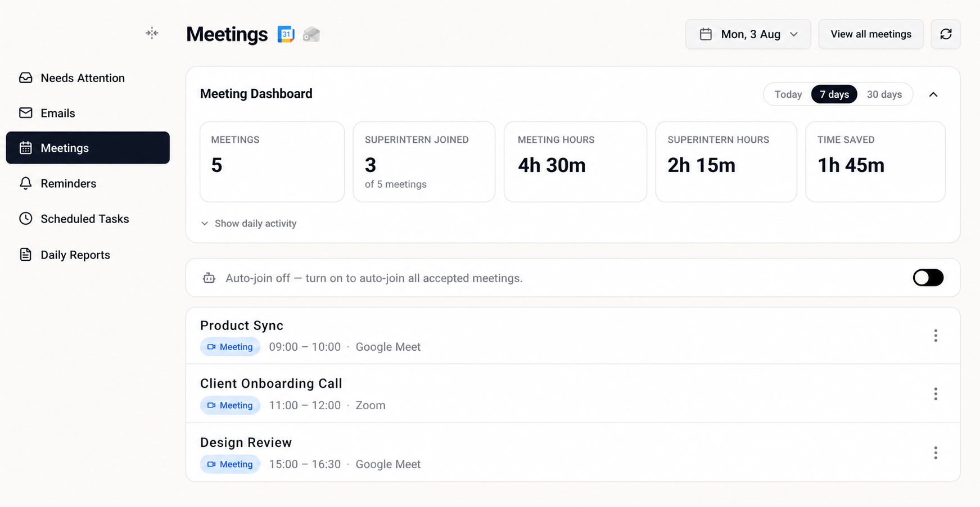Collapse the sidebar using the top icon

pos(152,33)
